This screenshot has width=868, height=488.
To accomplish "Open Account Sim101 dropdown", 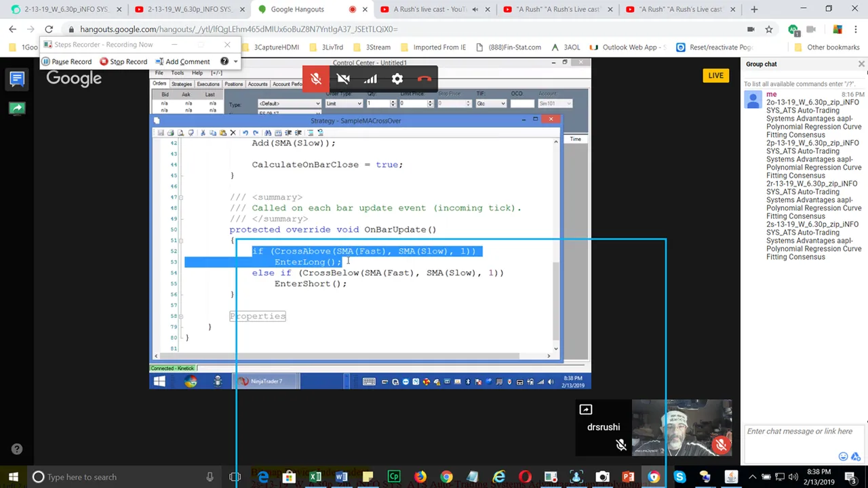I will [554, 104].
